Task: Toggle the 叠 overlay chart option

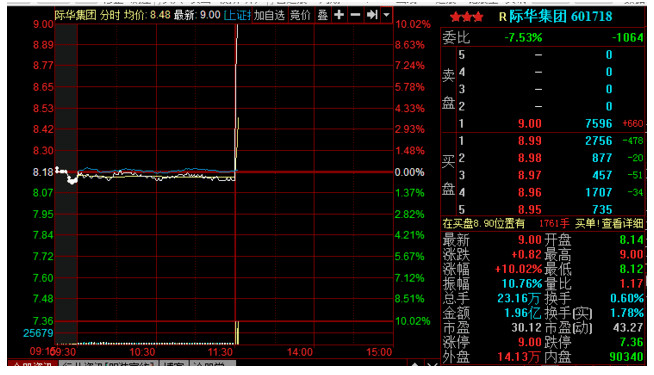Action: (x=322, y=15)
